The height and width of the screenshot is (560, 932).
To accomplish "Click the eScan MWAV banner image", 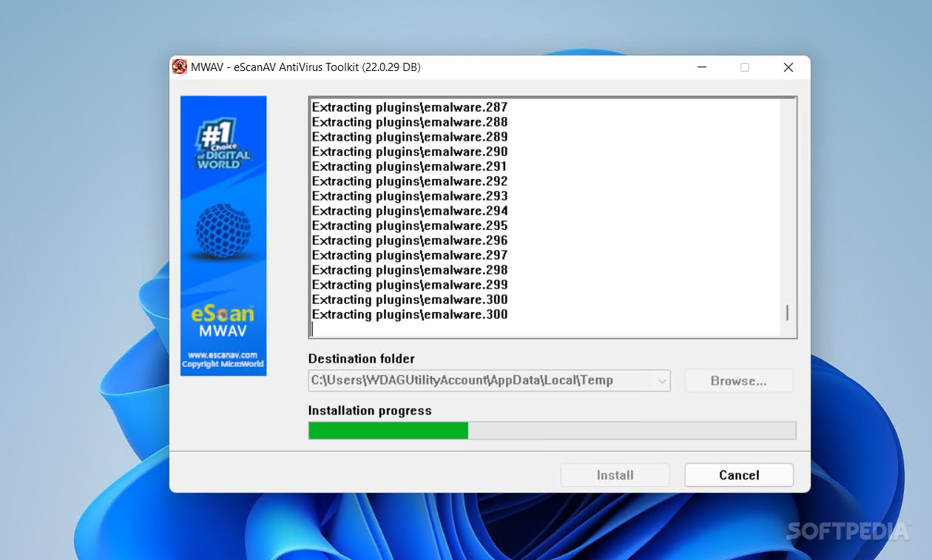I will [x=223, y=235].
